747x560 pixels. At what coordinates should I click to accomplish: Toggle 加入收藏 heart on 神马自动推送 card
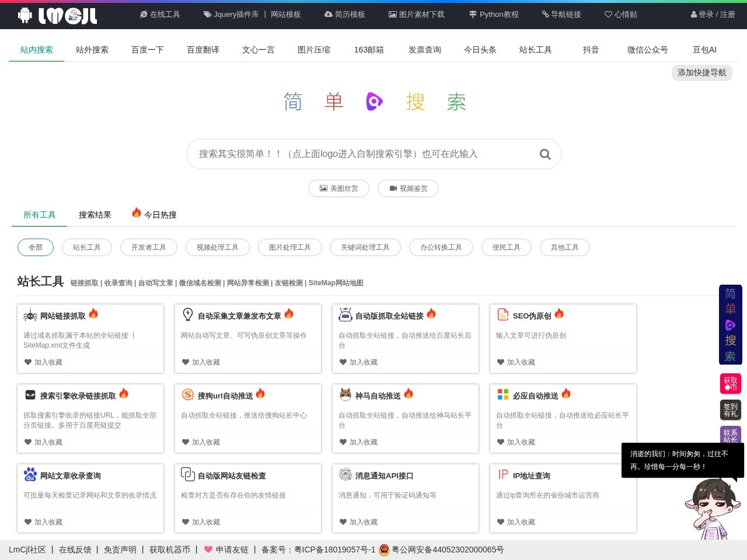[x=343, y=442]
